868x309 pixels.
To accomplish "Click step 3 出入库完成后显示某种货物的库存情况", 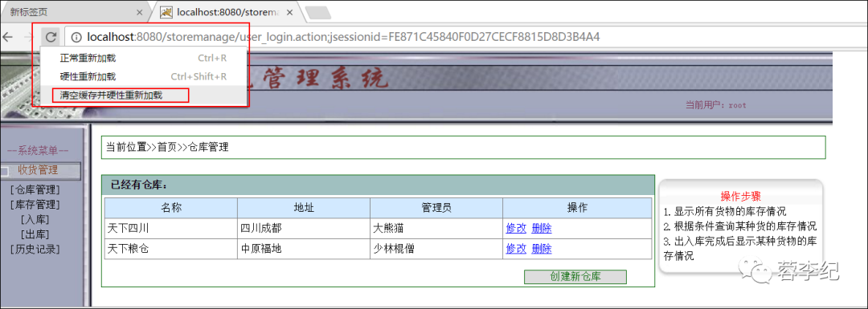I will point(740,249).
